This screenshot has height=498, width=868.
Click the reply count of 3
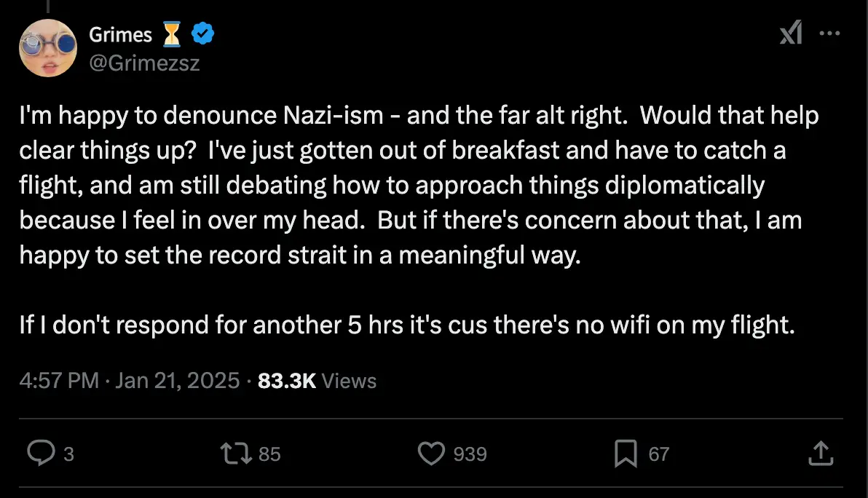pos(68,454)
